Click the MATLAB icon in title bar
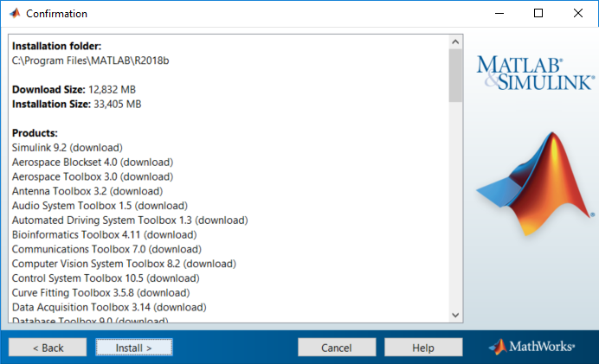The image size is (599, 364). 15,13
